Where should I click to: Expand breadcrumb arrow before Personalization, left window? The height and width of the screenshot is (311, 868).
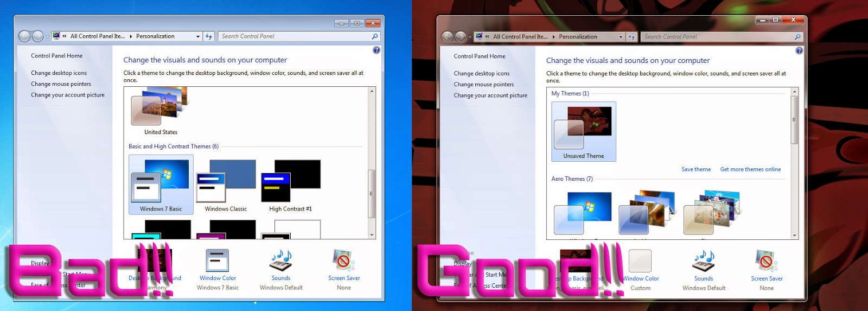[131, 36]
